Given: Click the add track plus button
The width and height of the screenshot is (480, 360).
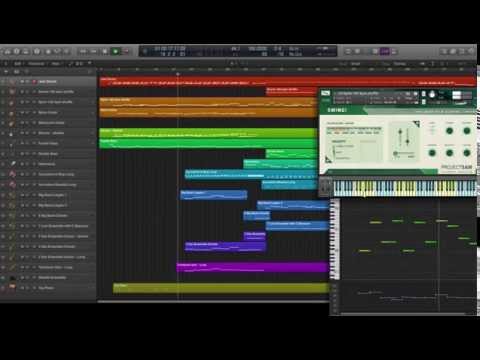Looking at the screenshot, I should [6, 72].
